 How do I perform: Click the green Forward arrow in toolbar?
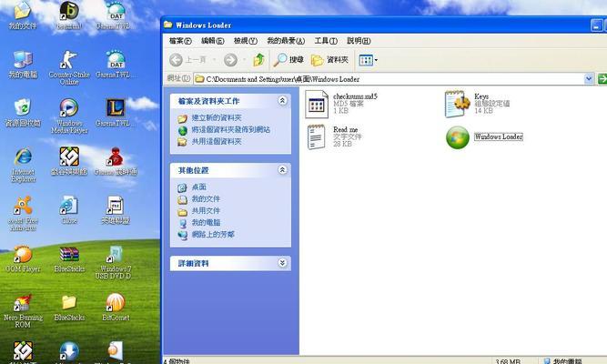coord(230,60)
